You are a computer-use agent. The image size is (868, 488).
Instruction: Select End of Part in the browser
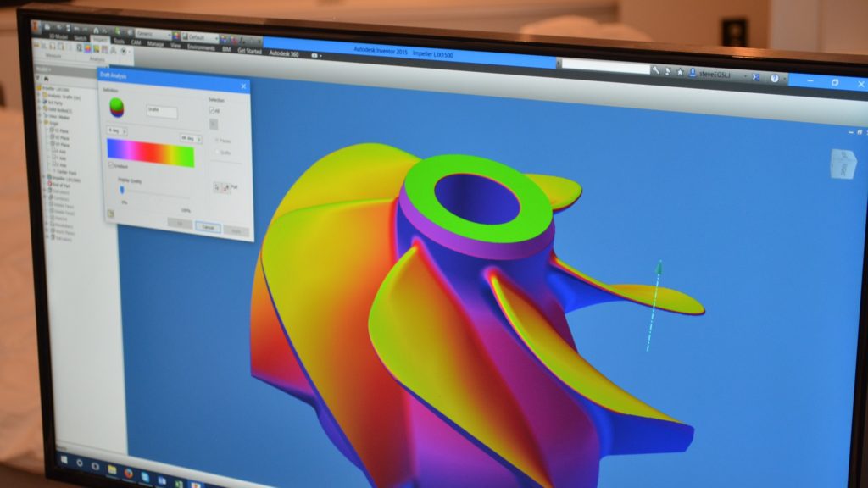pos(59,186)
